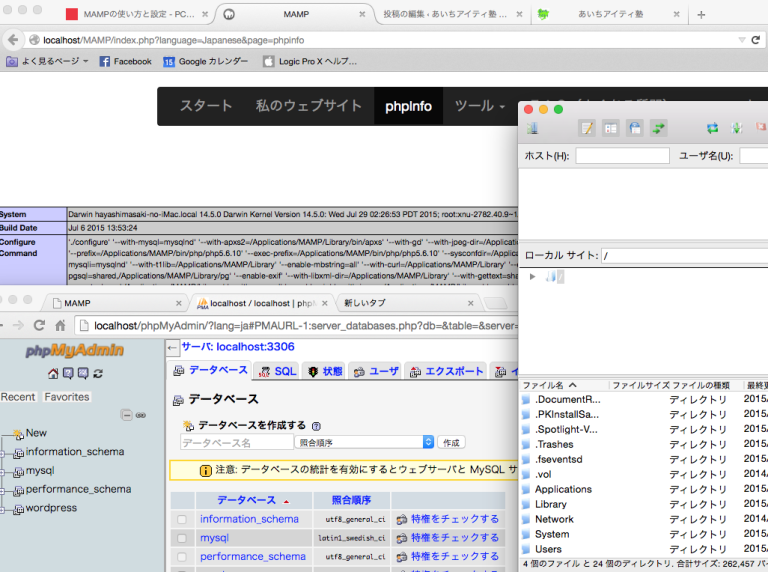Toggle FileZilla message log icon
768x572 pixels.
tap(587, 128)
